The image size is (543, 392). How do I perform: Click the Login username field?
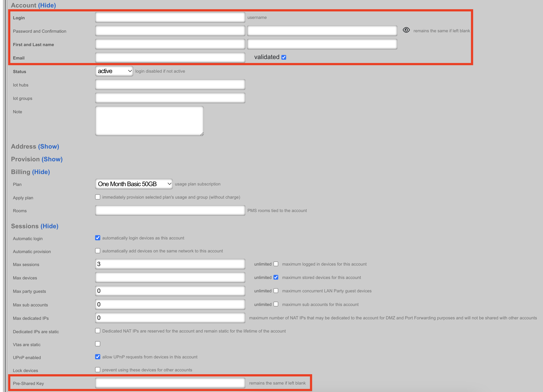point(170,18)
